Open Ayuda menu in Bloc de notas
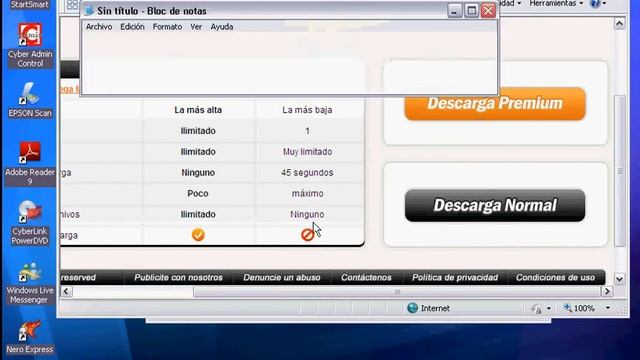This screenshot has width=640, height=360. click(x=222, y=27)
